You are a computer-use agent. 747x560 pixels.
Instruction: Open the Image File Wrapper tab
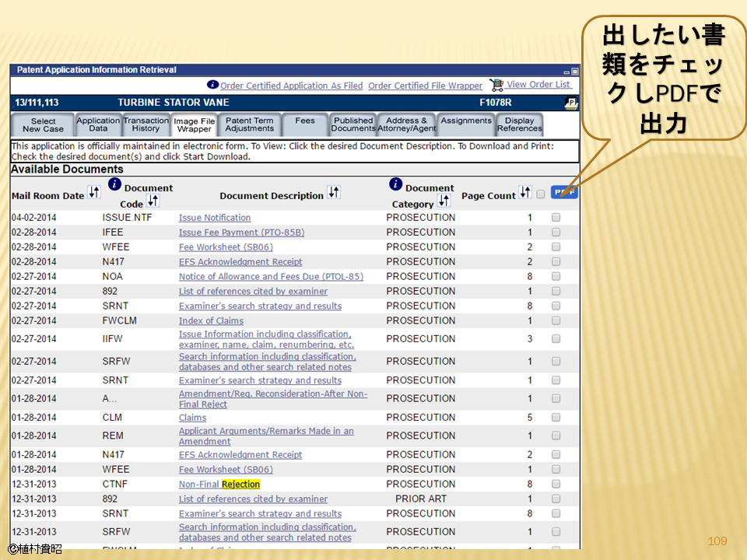(194, 124)
